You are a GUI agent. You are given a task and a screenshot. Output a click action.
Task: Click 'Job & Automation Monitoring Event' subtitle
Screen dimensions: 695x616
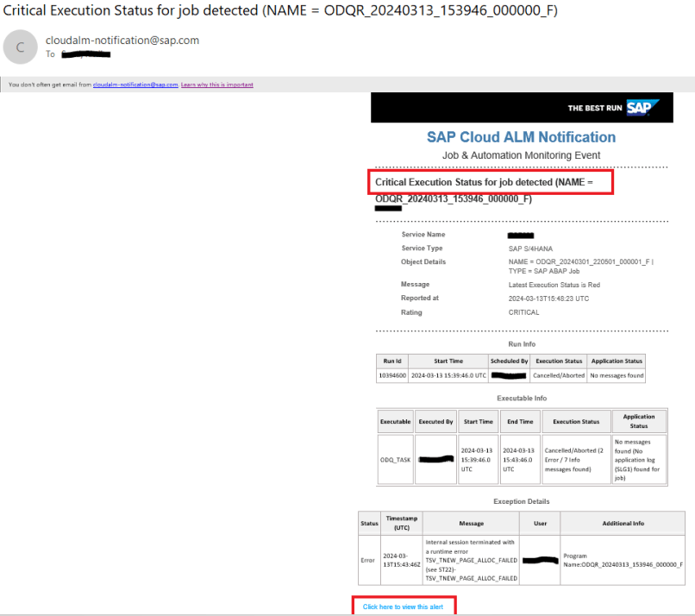click(x=521, y=155)
